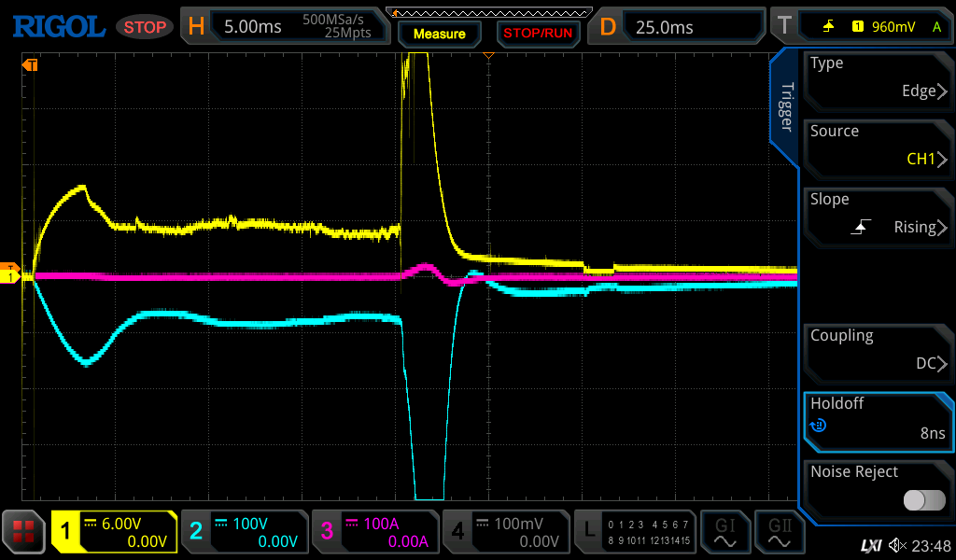Open the GII signal generator icon
The width and height of the screenshot is (956, 560).
779,532
